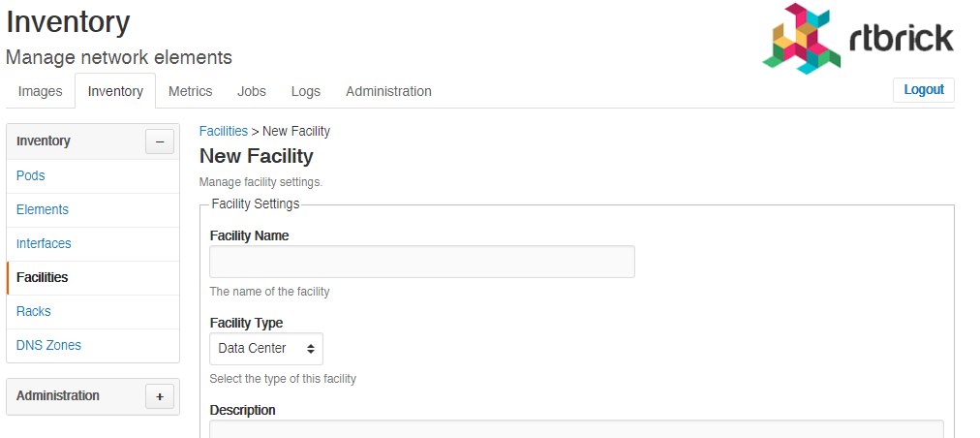
Task: Click inside the Description text field
Action: [576, 429]
